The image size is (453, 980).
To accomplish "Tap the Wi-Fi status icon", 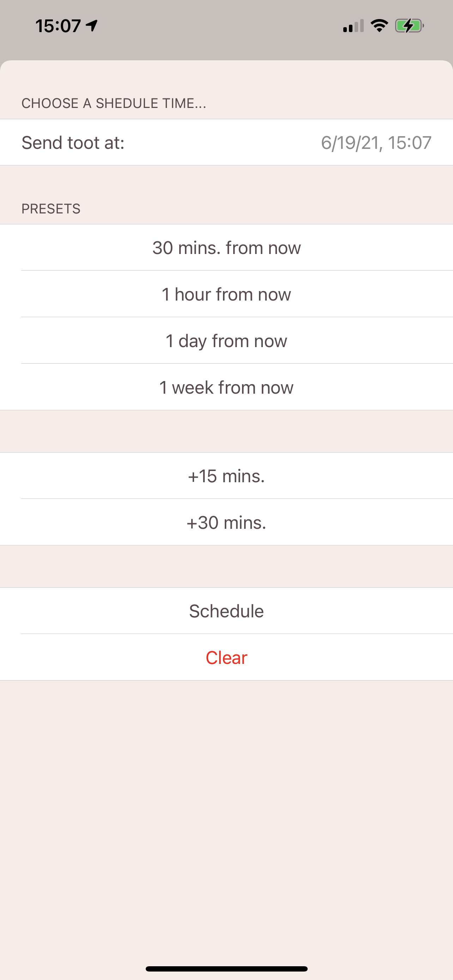I will coord(379,26).
